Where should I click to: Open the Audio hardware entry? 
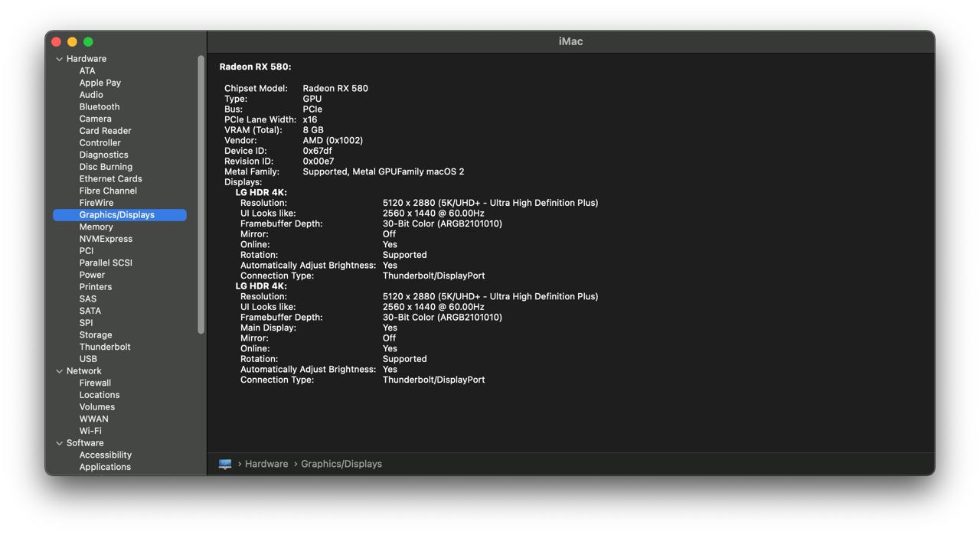coord(91,95)
